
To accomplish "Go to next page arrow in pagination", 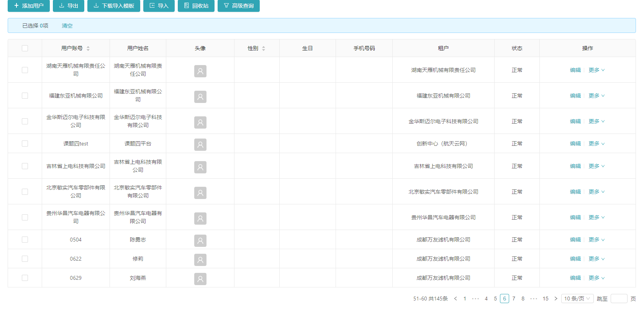I will [x=556, y=299].
